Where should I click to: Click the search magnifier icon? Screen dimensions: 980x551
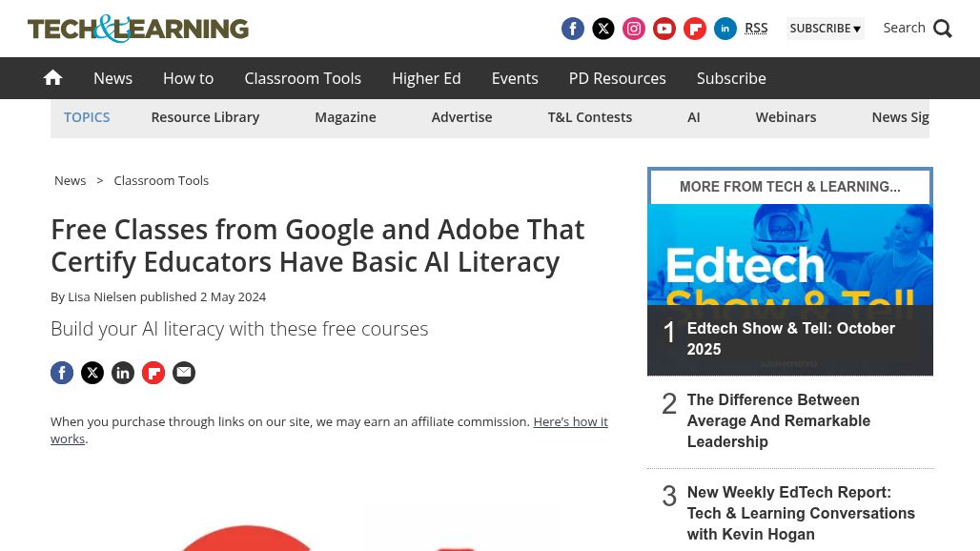[x=942, y=29]
